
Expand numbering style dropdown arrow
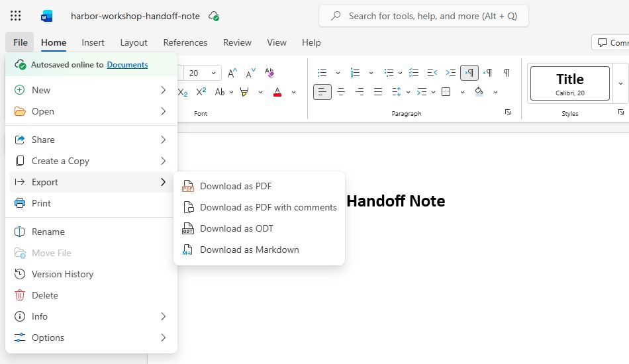371,73
